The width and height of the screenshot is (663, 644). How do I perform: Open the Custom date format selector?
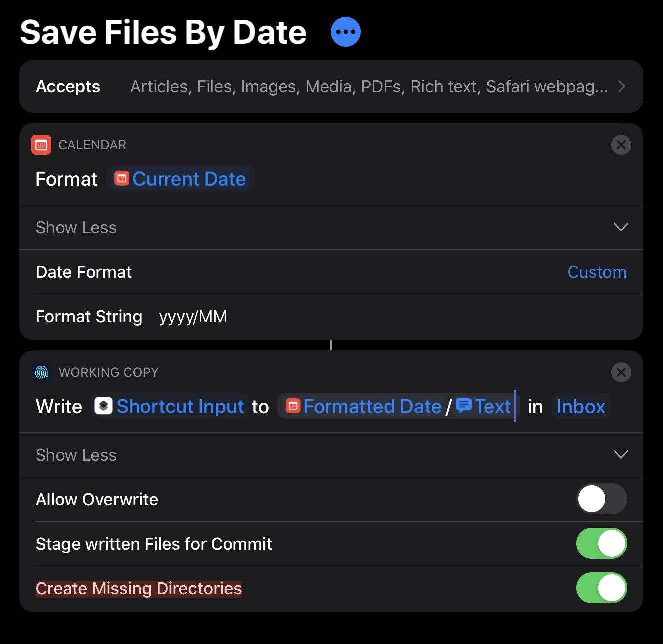[597, 272]
